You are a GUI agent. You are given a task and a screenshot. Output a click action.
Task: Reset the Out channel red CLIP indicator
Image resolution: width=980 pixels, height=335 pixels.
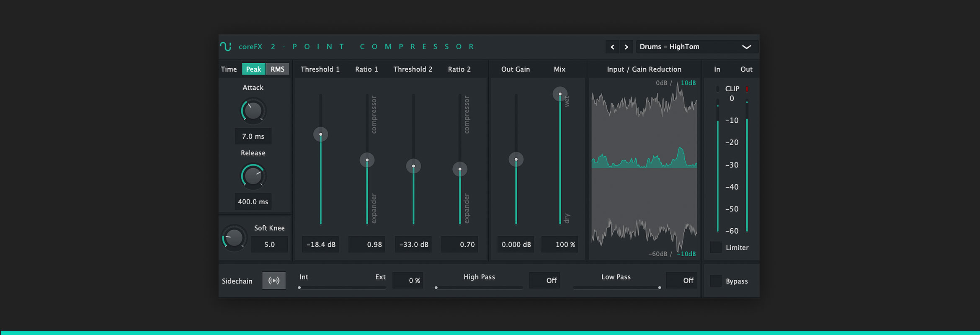(747, 89)
